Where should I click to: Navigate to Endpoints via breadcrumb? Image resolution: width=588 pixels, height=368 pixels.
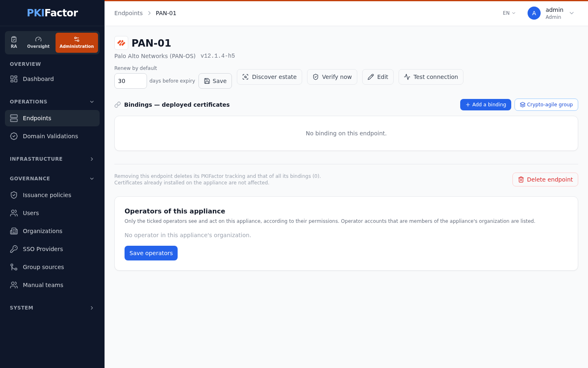tap(128, 13)
